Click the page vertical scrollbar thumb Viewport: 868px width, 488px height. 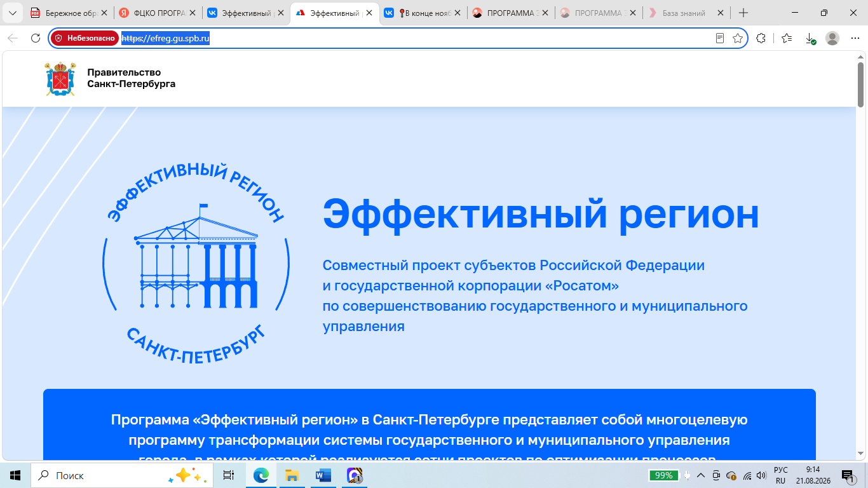point(861,84)
